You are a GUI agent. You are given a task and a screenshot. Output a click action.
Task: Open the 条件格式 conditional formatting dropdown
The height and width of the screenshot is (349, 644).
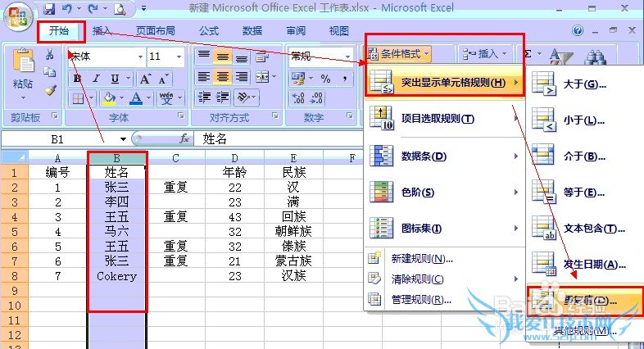click(x=398, y=54)
